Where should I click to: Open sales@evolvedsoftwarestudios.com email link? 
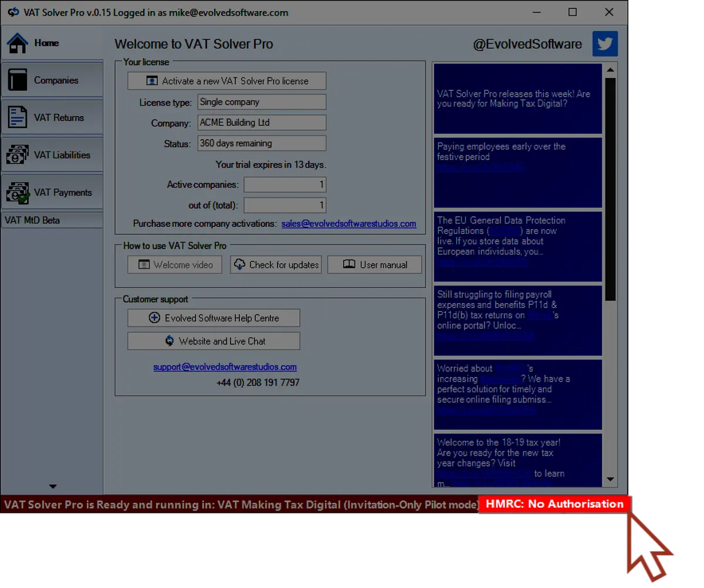348,223
